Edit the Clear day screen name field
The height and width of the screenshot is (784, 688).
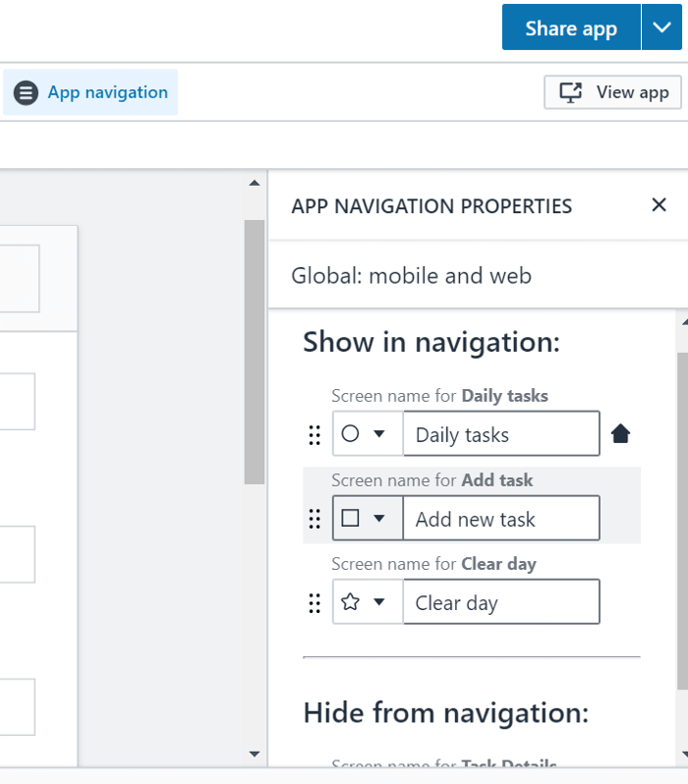click(x=501, y=601)
